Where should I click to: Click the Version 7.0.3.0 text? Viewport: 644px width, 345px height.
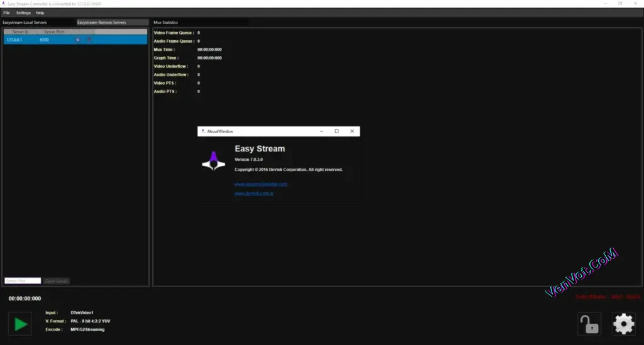[248, 159]
